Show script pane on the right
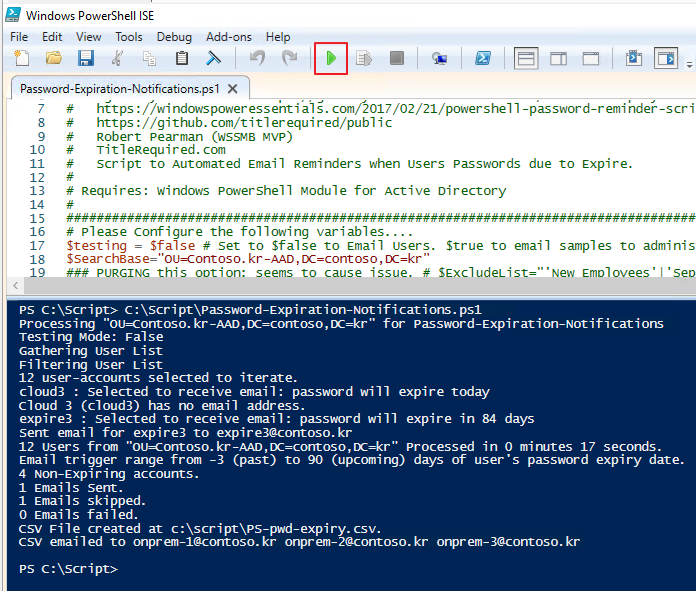Viewport: 696px width, 591px height. [x=558, y=58]
